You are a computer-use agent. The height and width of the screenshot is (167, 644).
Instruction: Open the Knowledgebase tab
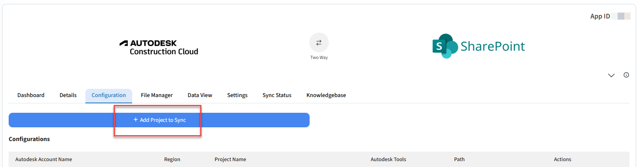click(x=326, y=95)
